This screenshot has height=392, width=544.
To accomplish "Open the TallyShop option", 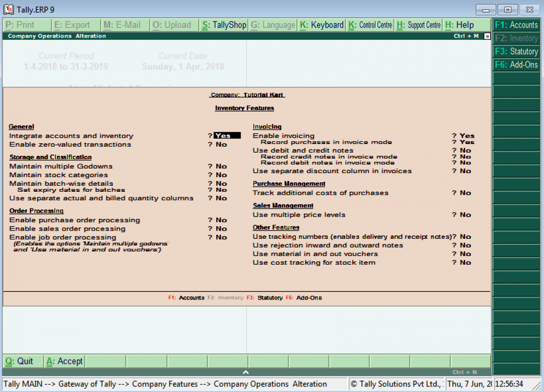I will pos(223,25).
